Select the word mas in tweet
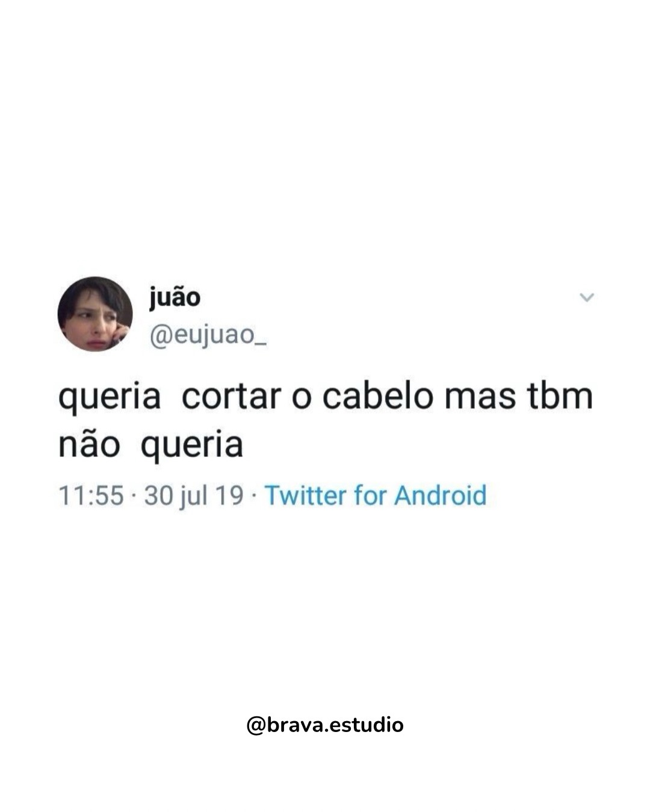 480,399
